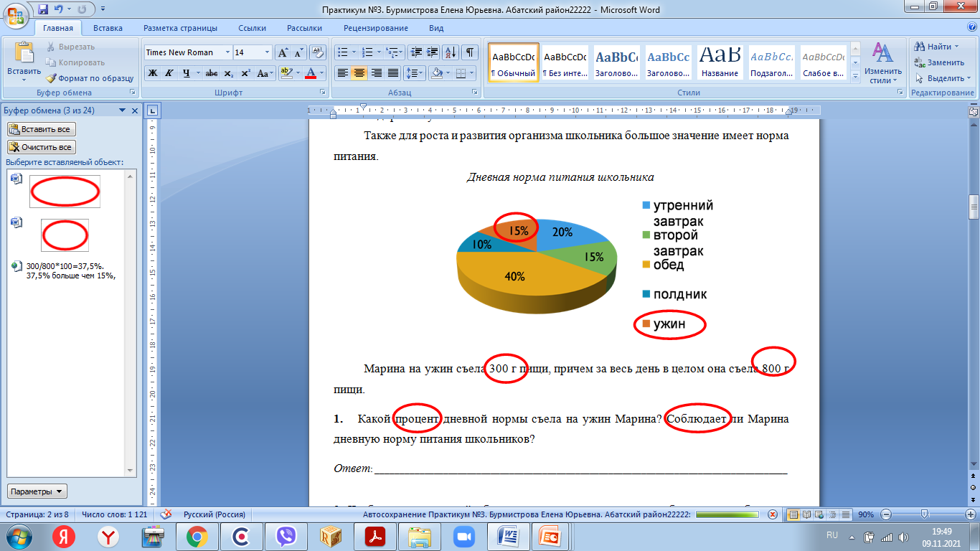The width and height of the screenshot is (980, 551).
Task: Open Viber from the taskbar
Action: coord(287,536)
